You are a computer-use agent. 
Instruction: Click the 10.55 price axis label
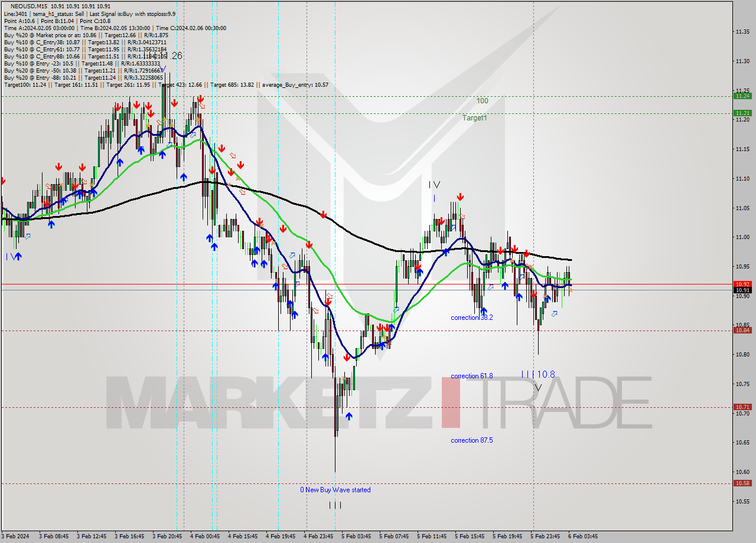[742, 502]
